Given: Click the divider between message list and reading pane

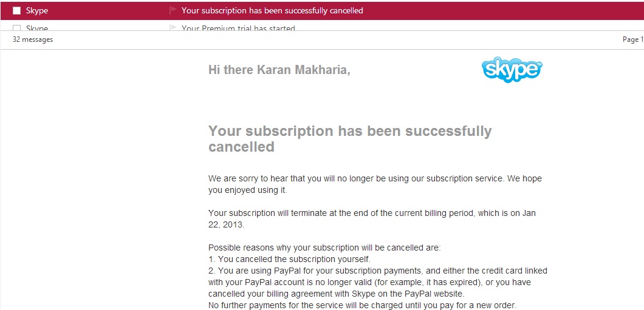Looking at the screenshot, I should coord(322,50).
